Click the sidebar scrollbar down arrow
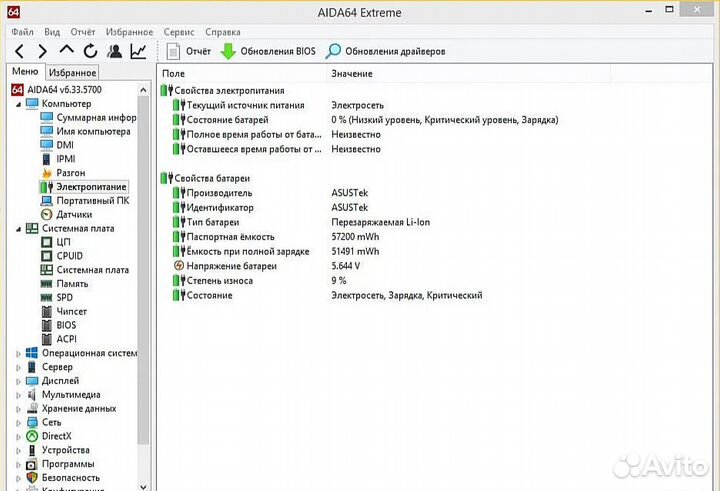Image resolution: width=720 pixels, height=491 pixels. [143, 486]
